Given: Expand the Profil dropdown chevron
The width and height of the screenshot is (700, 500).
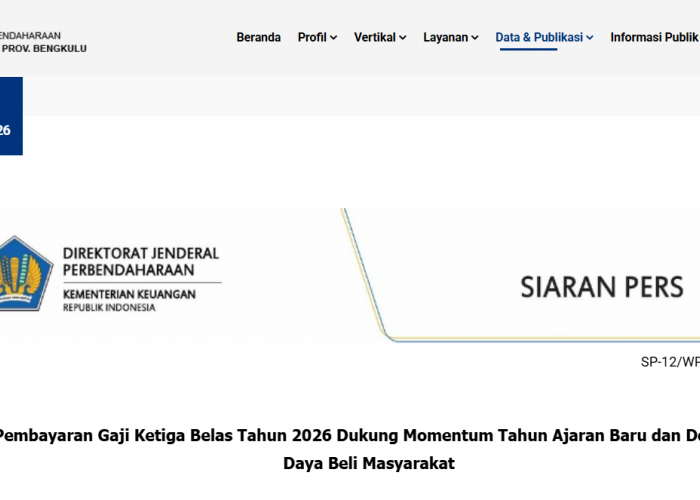Looking at the screenshot, I should coord(333,38).
